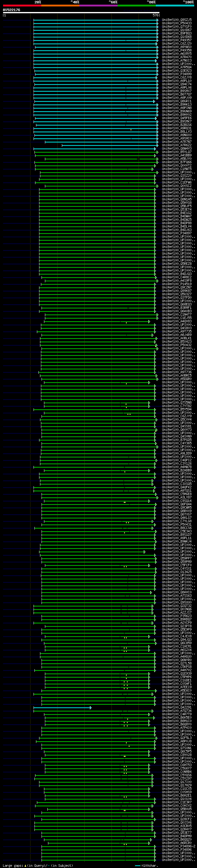Open hit UniRef100_Q8W4V3
This screenshot has height=868, width=197.
(x=177, y=149)
